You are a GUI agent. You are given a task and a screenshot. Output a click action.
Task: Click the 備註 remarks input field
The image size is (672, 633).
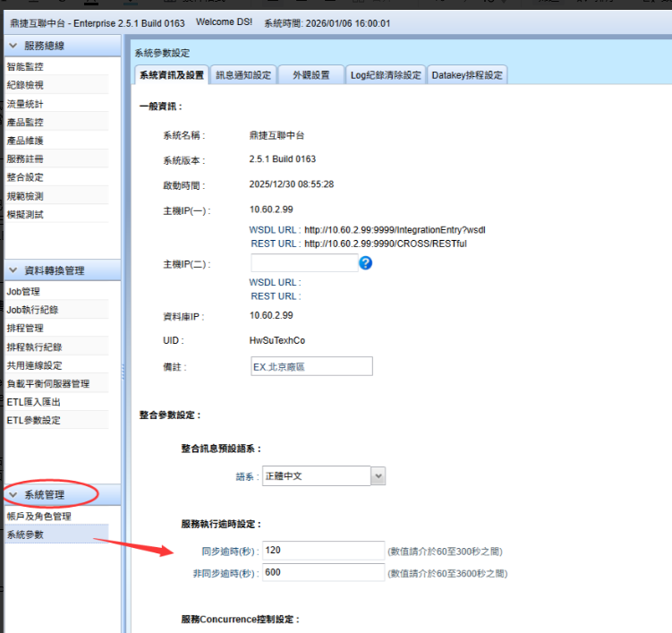[311, 367]
